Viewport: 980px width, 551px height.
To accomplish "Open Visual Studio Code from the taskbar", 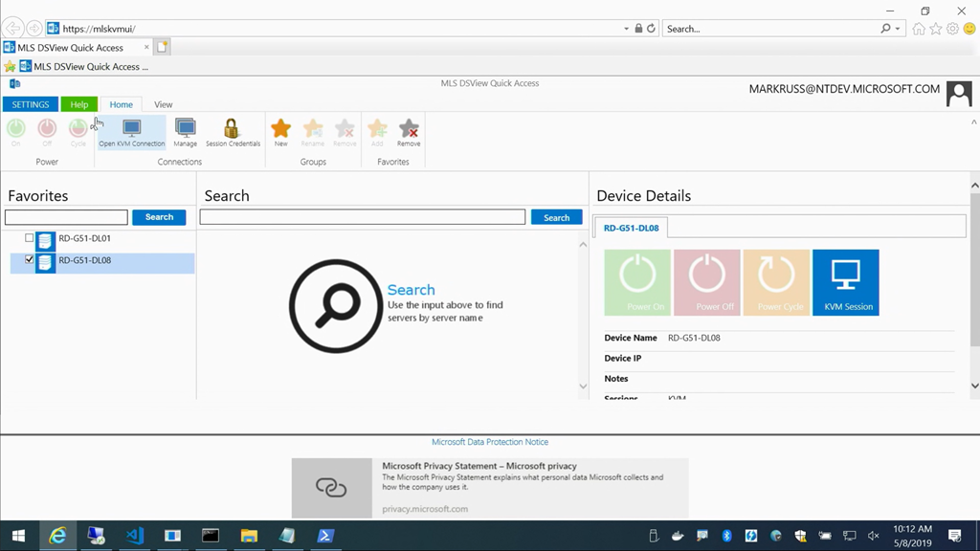I will (x=134, y=536).
